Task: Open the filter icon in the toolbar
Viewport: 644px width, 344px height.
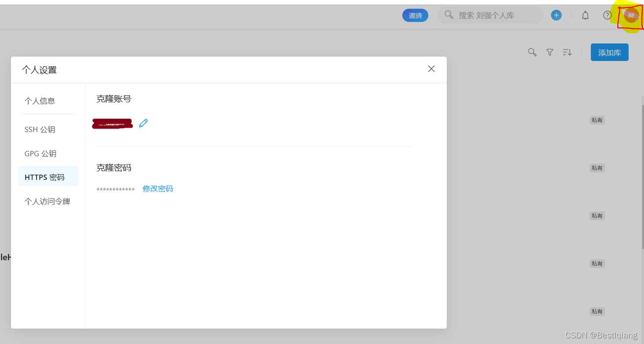Action: (x=550, y=52)
